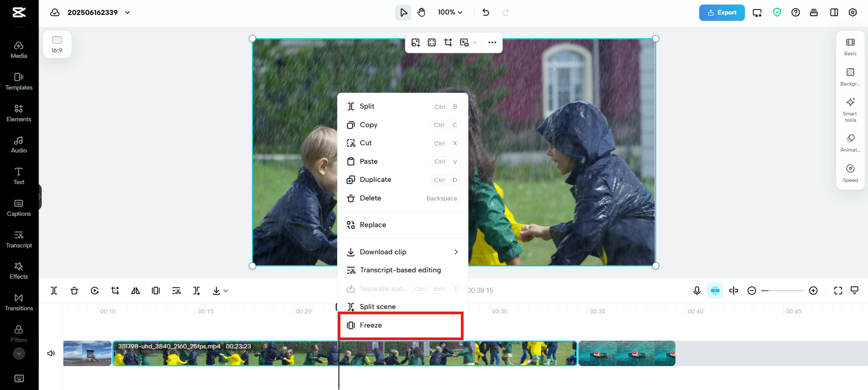
Task: Select the pointer selection tool
Action: point(403,12)
